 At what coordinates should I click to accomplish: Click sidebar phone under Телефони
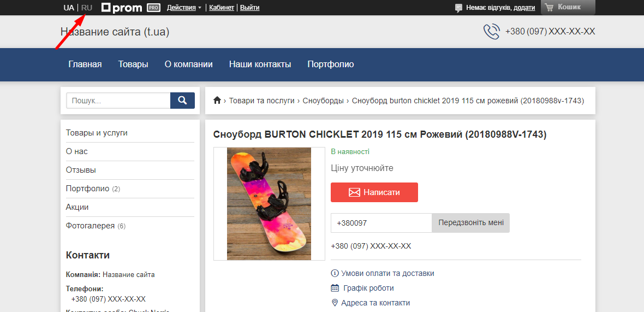click(109, 299)
